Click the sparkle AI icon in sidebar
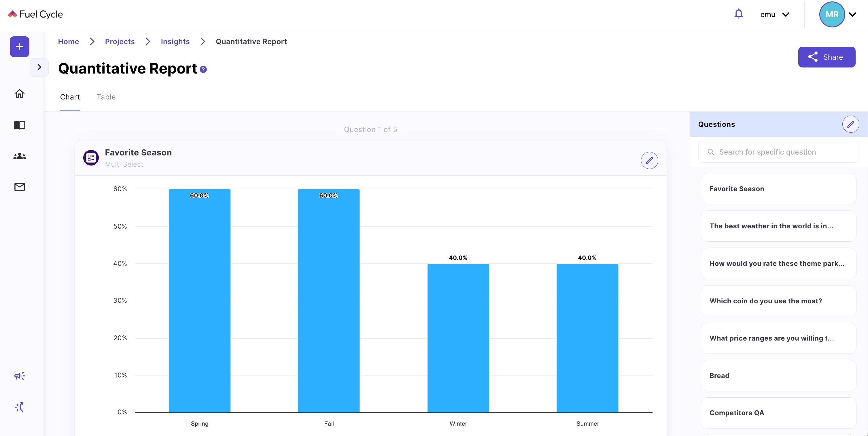The image size is (868, 436). (x=20, y=407)
